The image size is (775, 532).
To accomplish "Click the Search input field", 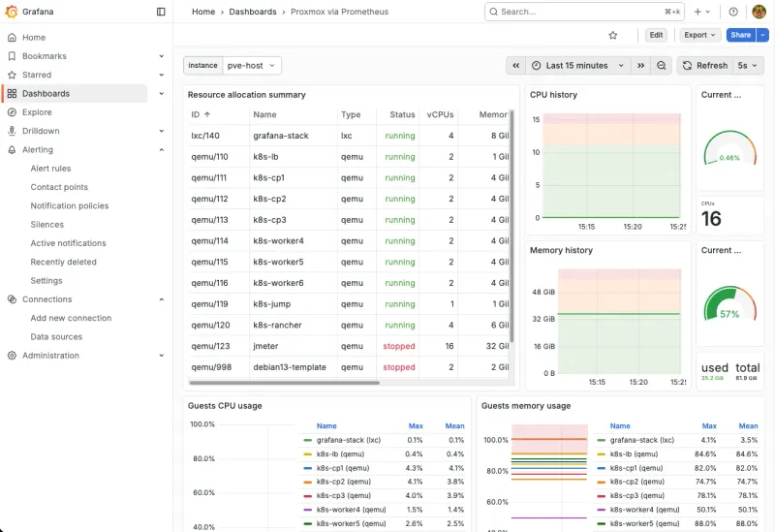I will tap(584, 12).
